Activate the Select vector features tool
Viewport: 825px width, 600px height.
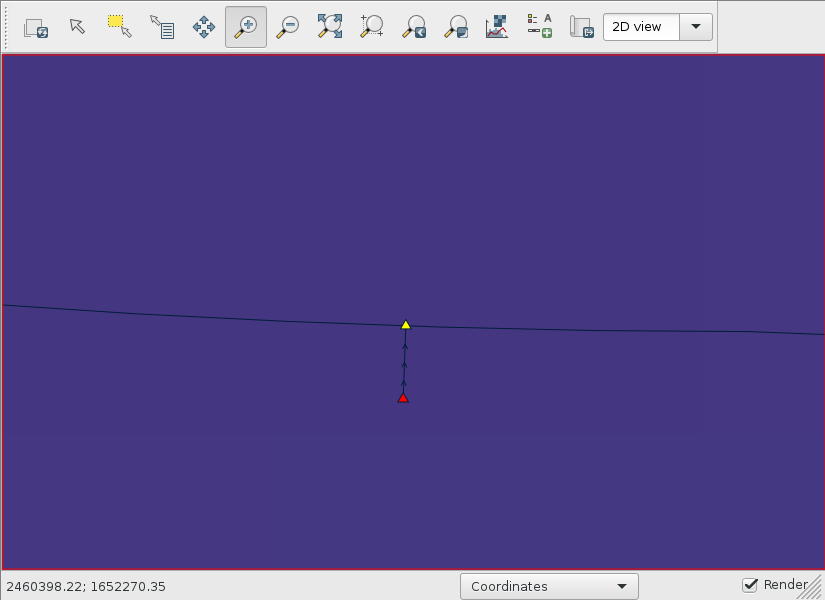point(120,27)
